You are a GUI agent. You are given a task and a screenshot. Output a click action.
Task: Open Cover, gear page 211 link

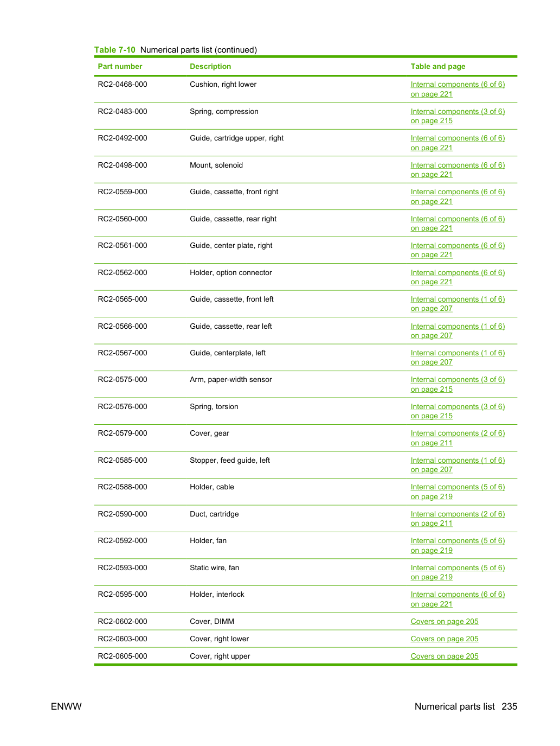point(458,438)
